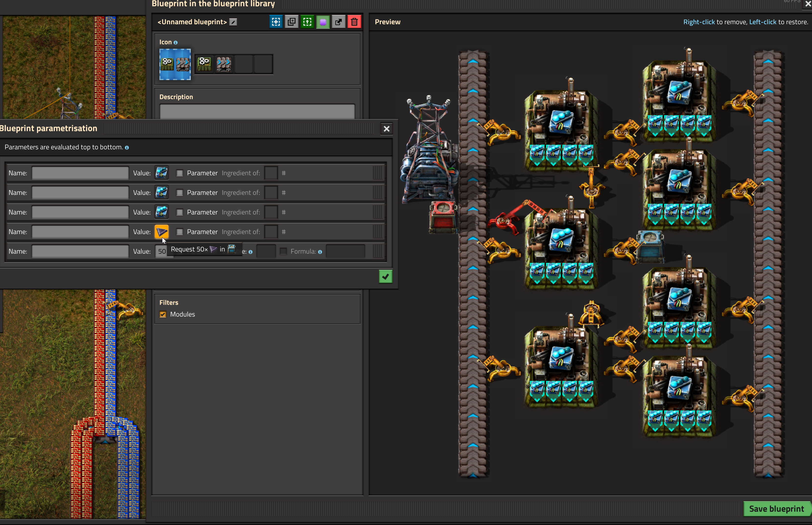Click the drag handle of fourth parameter row
The width and height of the screenshot is (812, 525).
[377, 232]
